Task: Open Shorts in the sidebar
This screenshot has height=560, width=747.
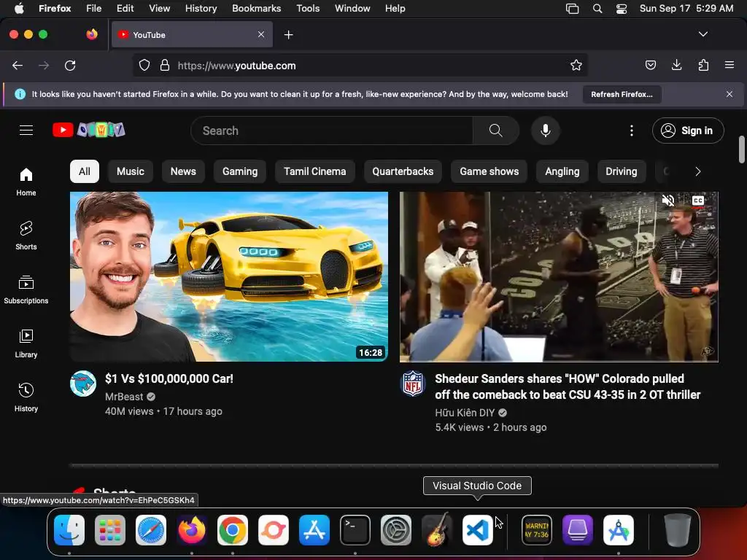Action: click(x=26, y=236)
